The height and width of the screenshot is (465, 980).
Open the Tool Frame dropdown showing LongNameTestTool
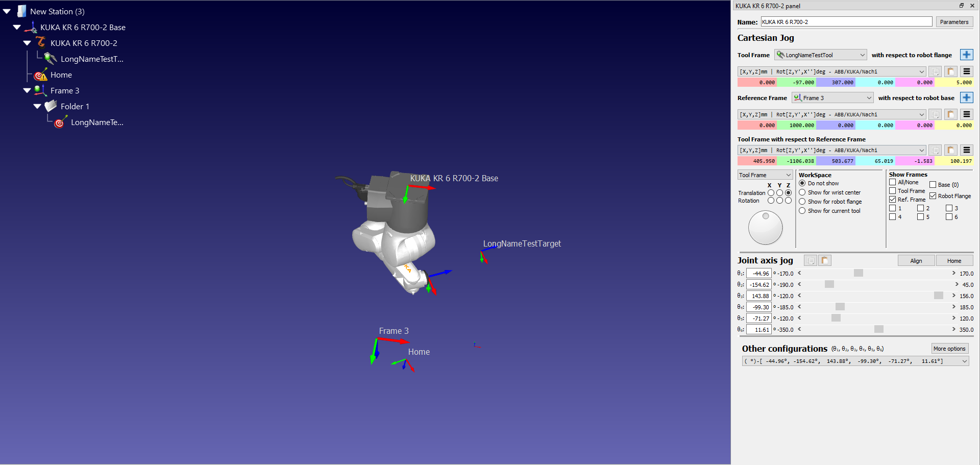(821, 55)
